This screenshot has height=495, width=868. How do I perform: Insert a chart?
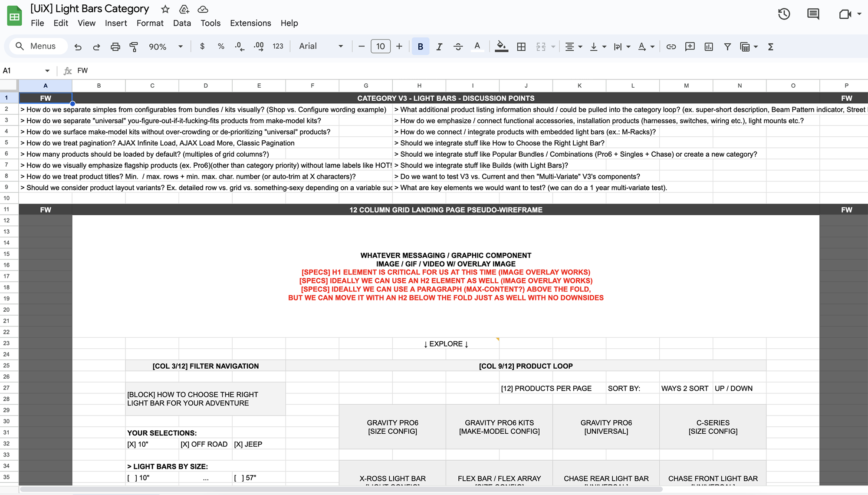709,46
